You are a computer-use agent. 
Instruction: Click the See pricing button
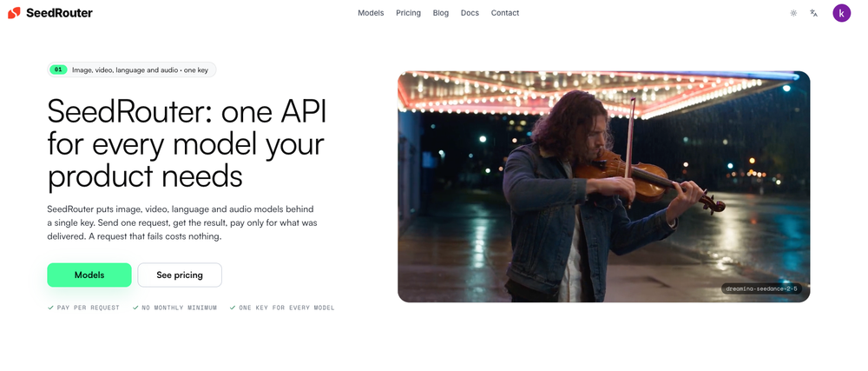tap(180, 275)
